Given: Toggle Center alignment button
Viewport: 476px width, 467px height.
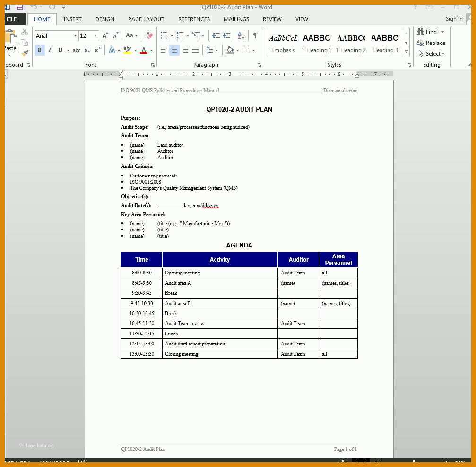Looking at the screenshot, I should pos(174,50).
